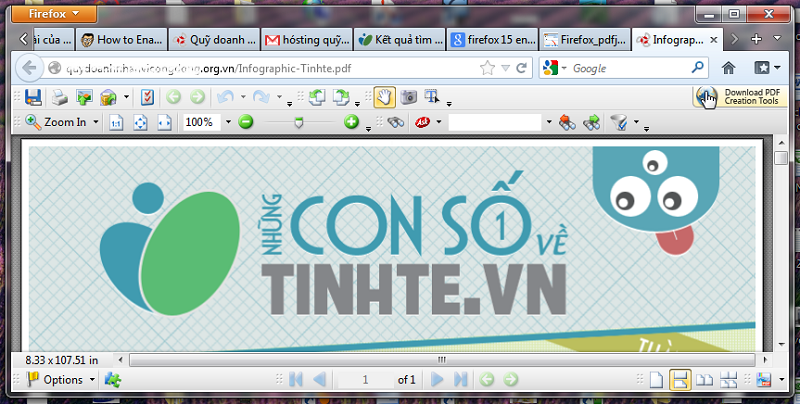800x404 pixels.
Task: Find next with binoculars forward arrow
Action: click(591, 122)
